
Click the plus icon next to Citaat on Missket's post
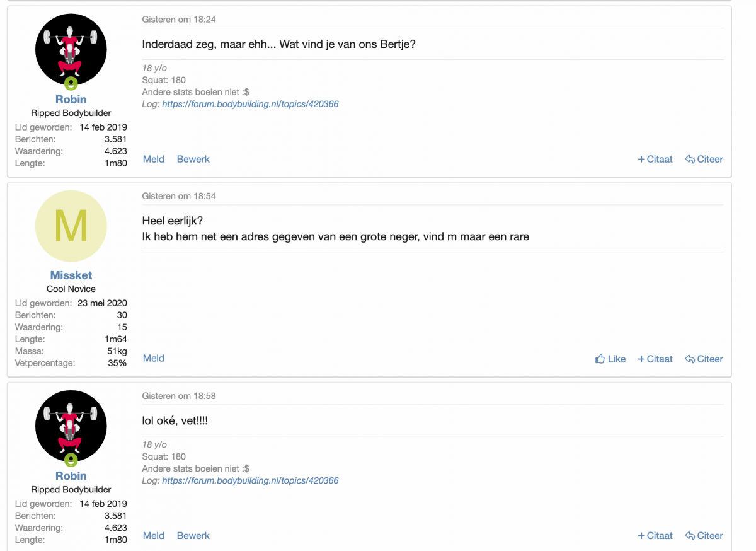click(641, 359)
